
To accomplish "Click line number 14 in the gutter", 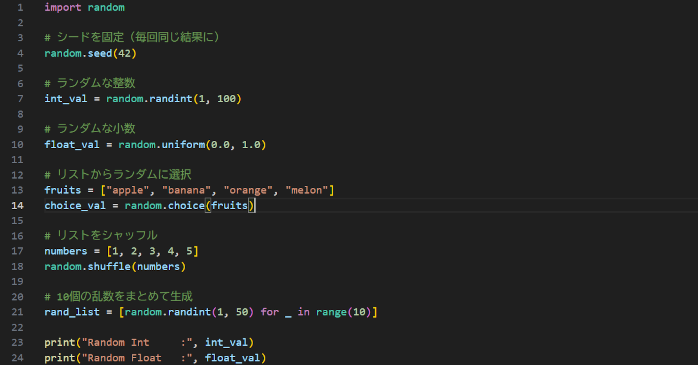I will 17,206.
